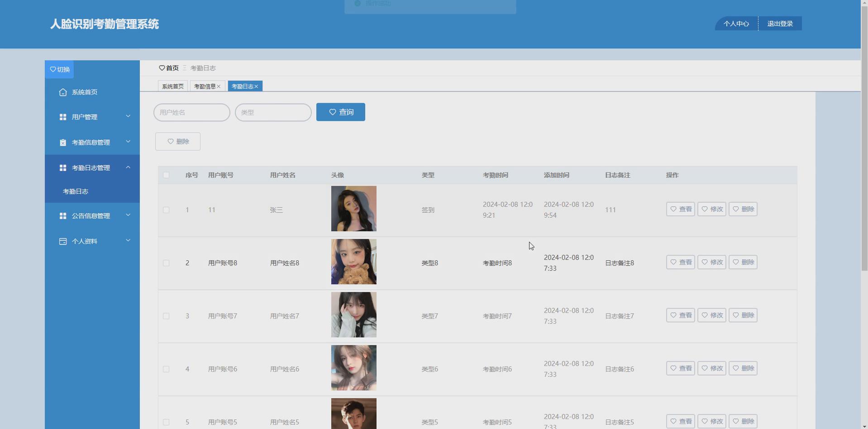868x429 pixels.
Task: Focus the 用户姓名 search field
Action: [x=192, y=113]
